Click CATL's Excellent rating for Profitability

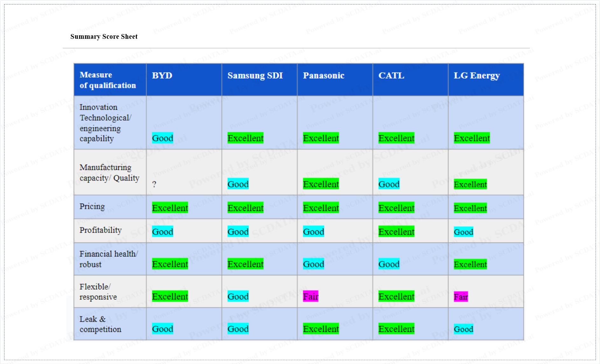click(x=396, y=232)
